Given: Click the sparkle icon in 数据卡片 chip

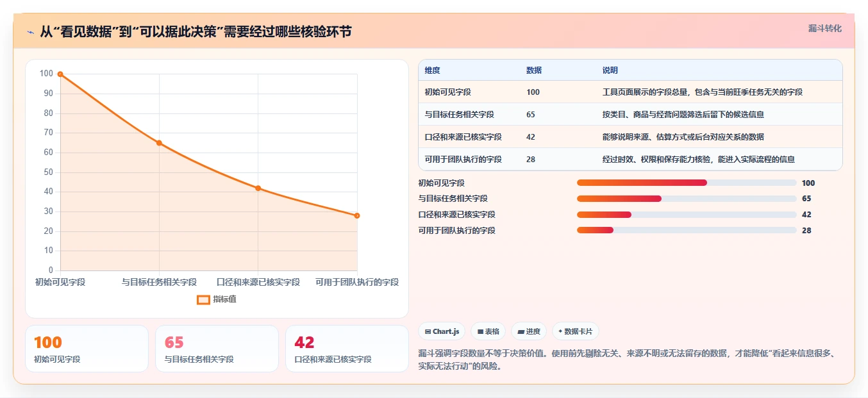Looking at the screenshot, I should (560, 332).
